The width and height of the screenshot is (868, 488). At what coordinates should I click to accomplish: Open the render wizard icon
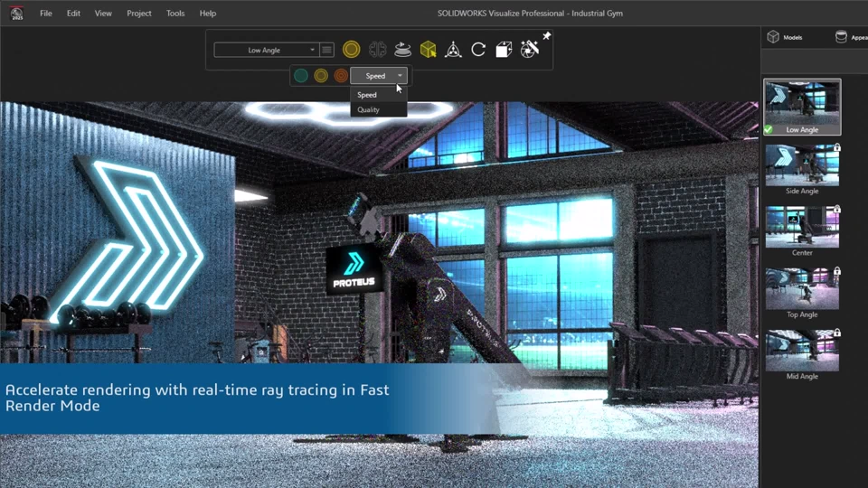pyautogui.click(x=530, y=50)
